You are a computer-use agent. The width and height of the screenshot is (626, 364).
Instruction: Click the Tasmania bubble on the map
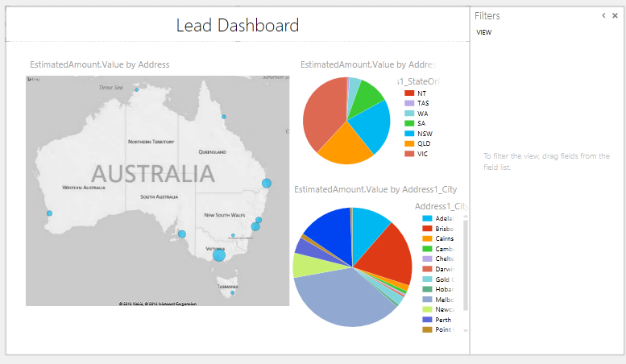[233, 292]
